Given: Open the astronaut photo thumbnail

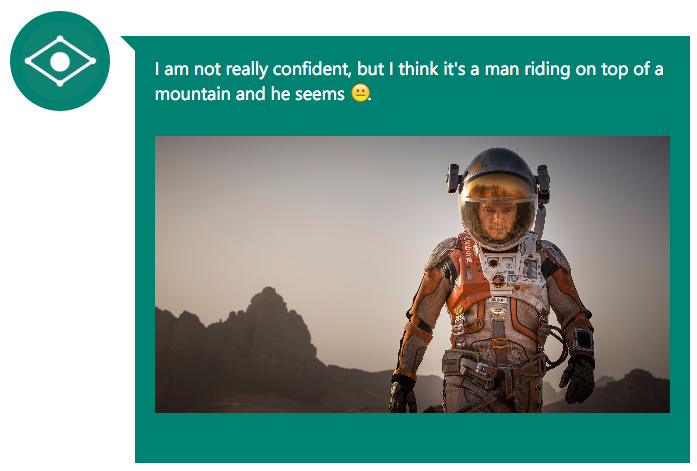Looking at the screenshot, I should click(x=412, y=275).
